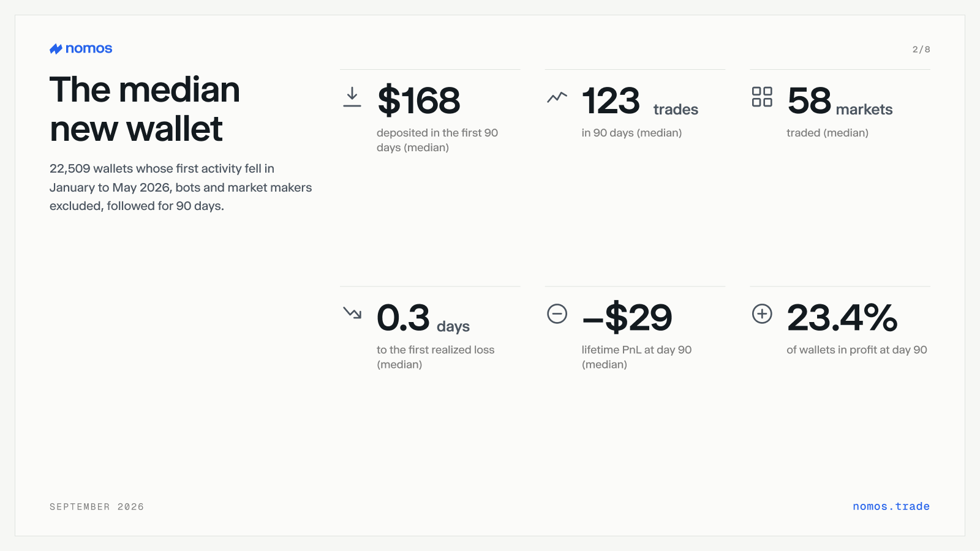The width and height of the screenshot is (980, 551).
Task: Click the '$168' value
Action: pos(419,100)
